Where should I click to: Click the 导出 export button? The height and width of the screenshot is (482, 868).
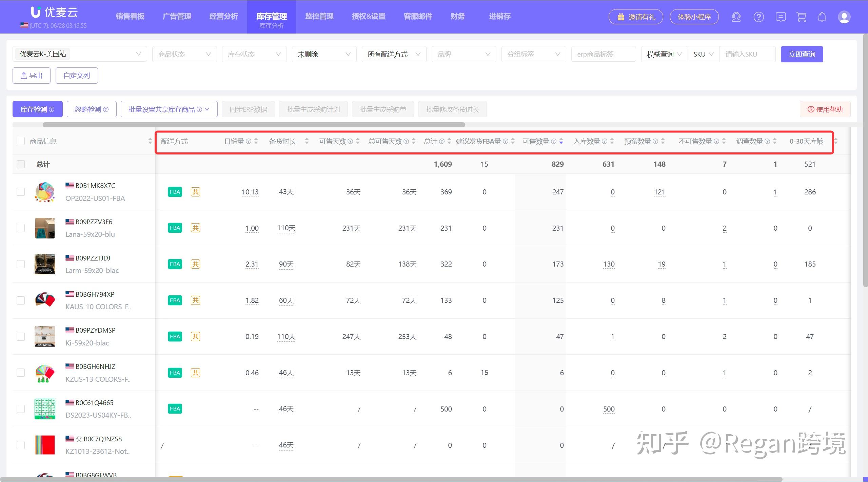[x=32, y=76]
